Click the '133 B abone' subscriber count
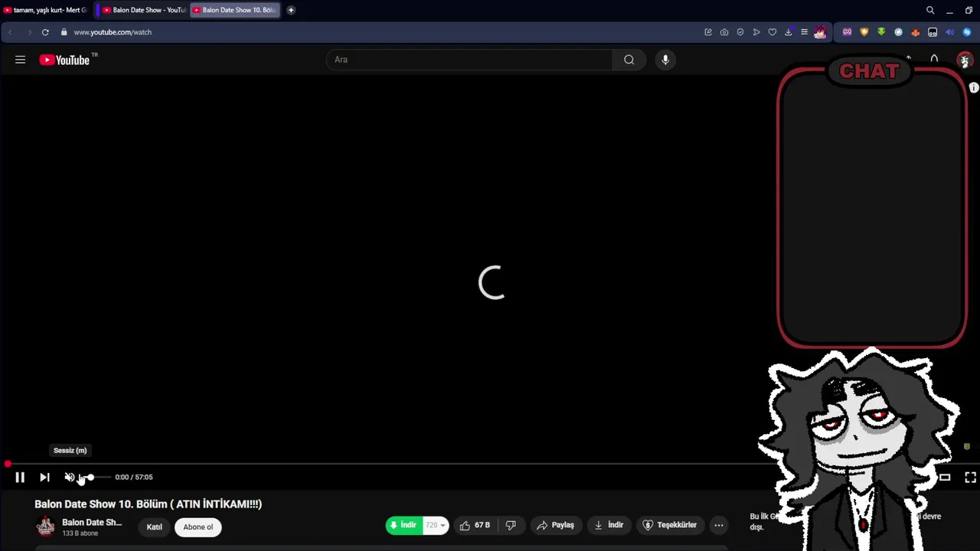This screenshot has width=980, height=551. [80, 533]
